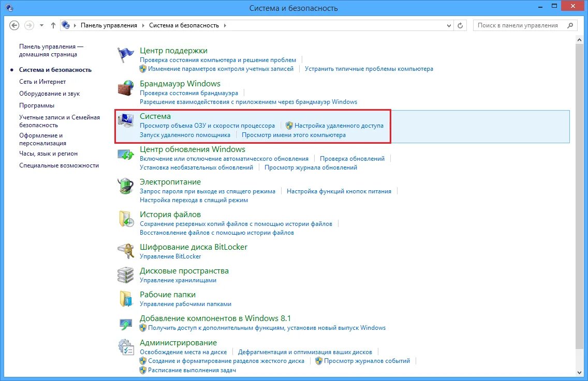588x381 pixels.
Task: Click the vertical scrollbar thumb
Action: coord(579,196)
